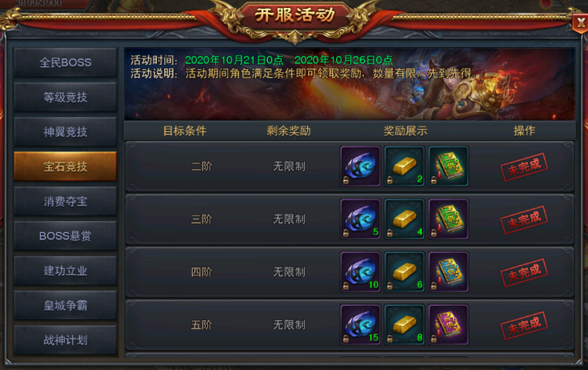Switch to the 等级竞技 tab

[66, 97]
